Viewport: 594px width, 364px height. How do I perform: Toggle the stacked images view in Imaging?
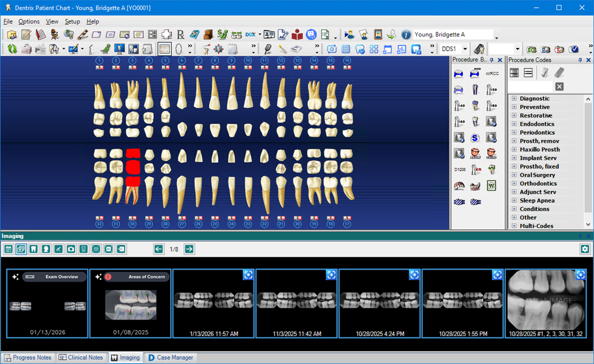tap(21, 249)
